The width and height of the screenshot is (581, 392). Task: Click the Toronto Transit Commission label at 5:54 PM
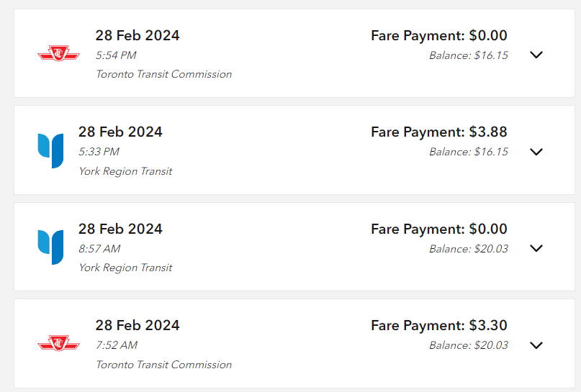163,74
